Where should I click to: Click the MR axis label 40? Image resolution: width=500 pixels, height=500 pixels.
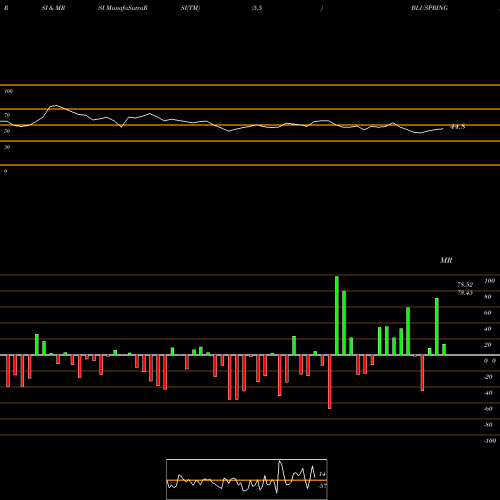pyautogui.click(x=488, y=329)
